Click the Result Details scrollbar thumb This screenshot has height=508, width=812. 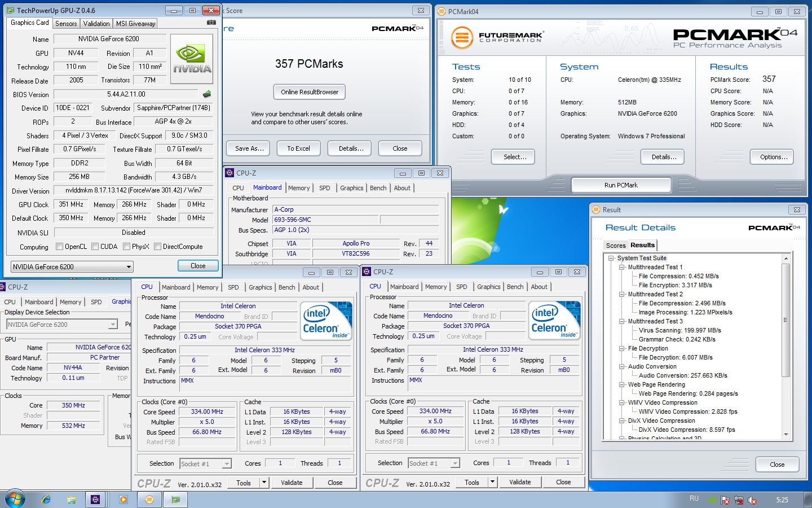click(786, 320)
